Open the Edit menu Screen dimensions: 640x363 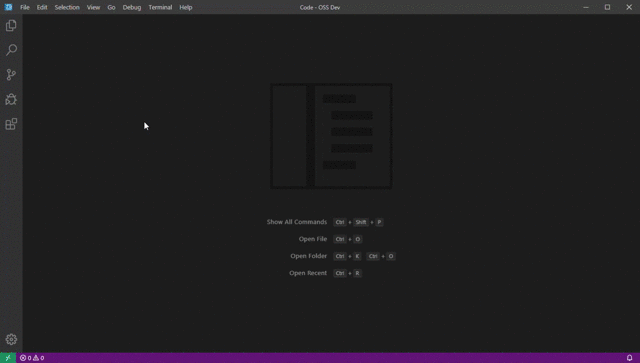pyautogui.click(x=42, y=7)
